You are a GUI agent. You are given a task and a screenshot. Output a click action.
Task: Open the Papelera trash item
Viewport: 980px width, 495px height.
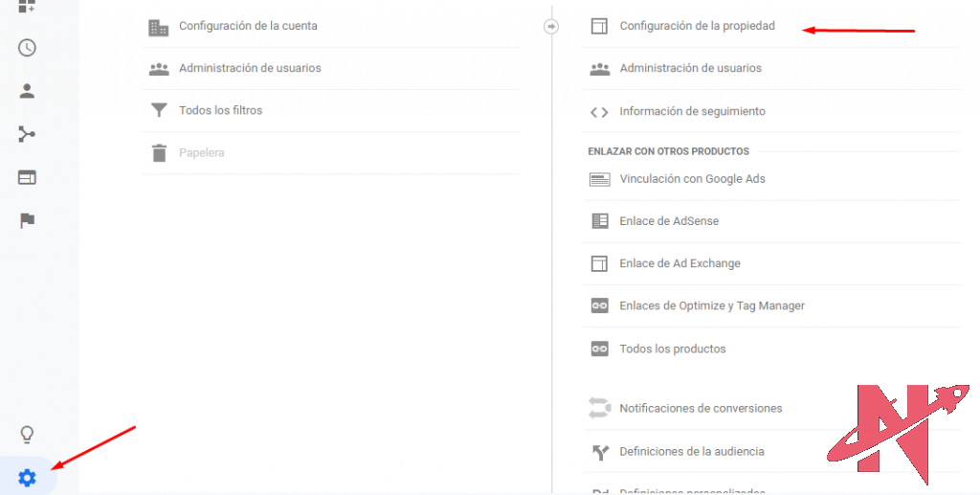click(x=201, y=152)
